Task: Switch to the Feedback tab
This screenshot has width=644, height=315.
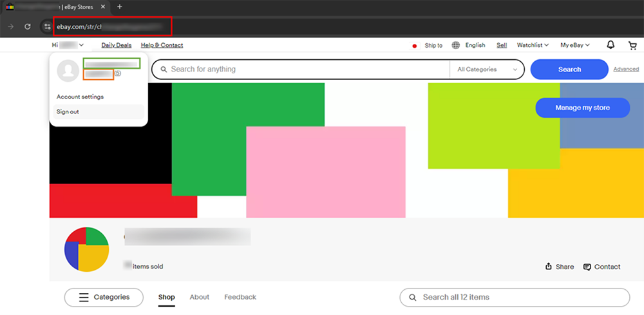Action: pyautogui.click(x=240, y=297)
